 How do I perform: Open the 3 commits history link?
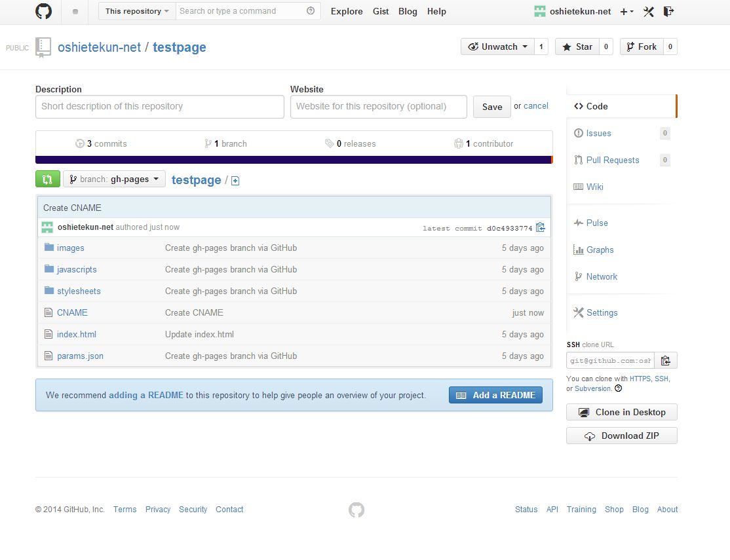click(101, 144)
